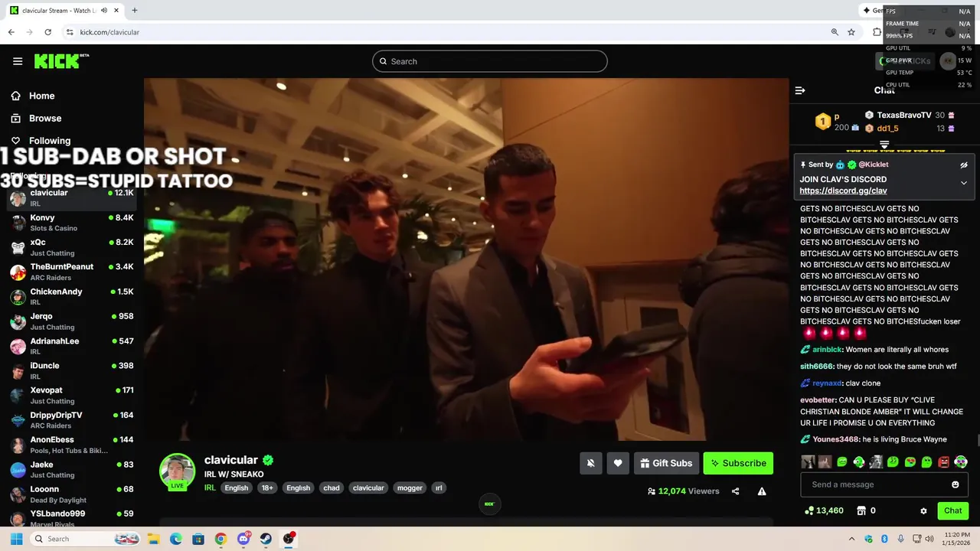Expand the gift leaderboard
This screenshot has width=980, height=551.
884,144
